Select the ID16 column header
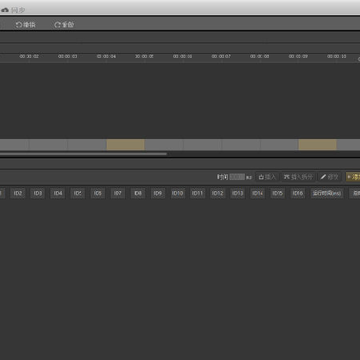 pos(297,193)
